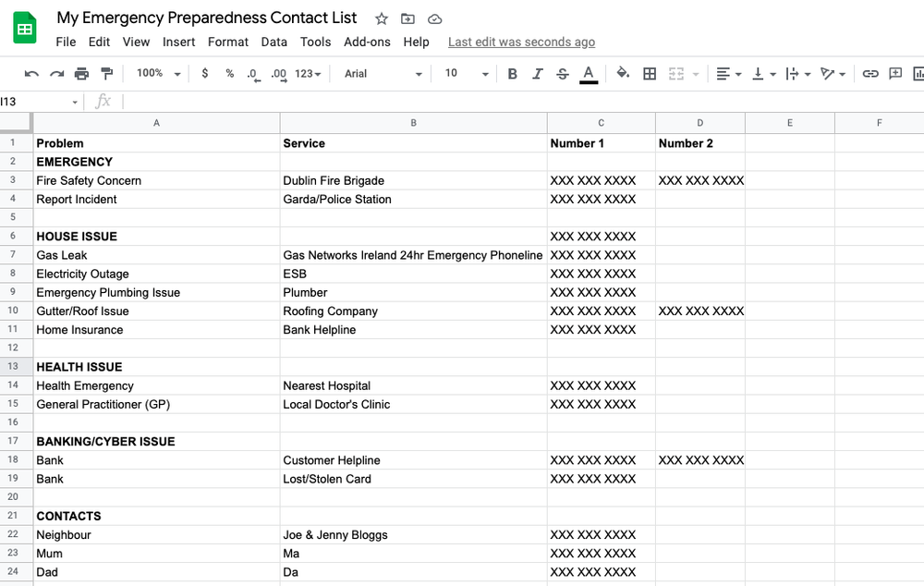Select column A header

156,123
